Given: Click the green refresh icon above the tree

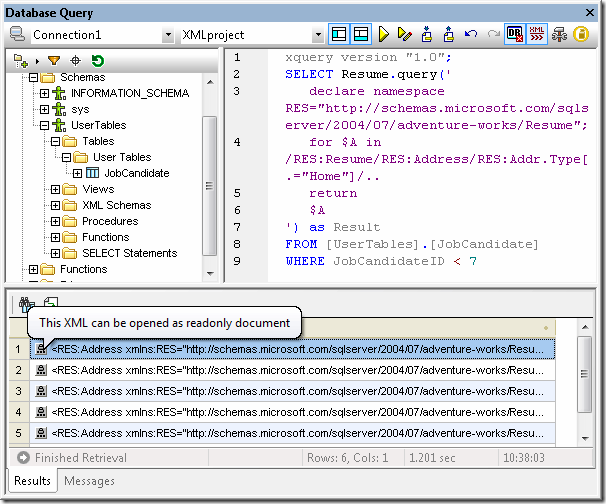Looking at the screenshot, I should pos(98,62).
